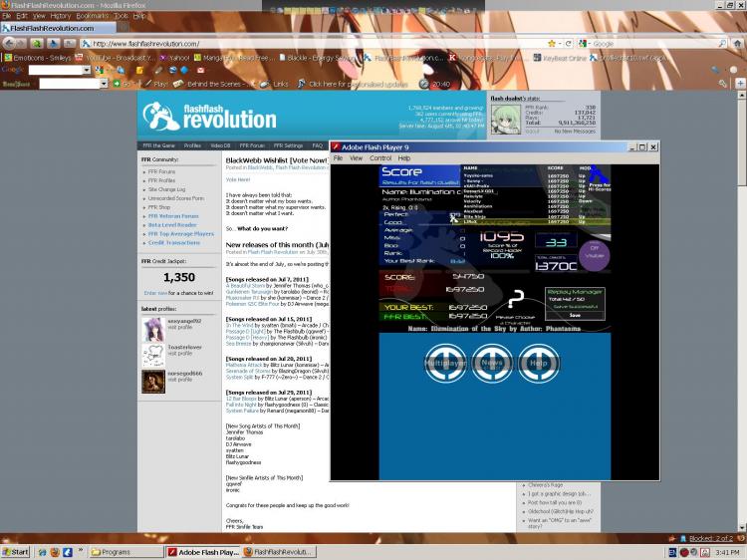
Task: Open the Programs taskbar folder
Action: point(125,552)
